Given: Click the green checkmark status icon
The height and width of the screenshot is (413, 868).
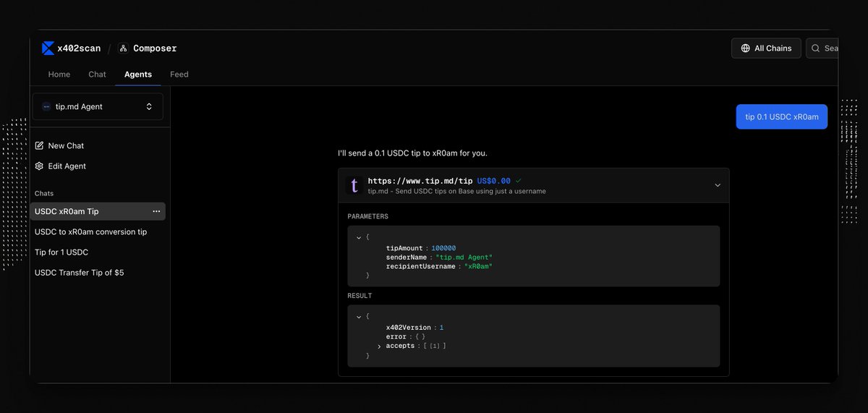Looking at the screenshot, I should coord(518,180).
